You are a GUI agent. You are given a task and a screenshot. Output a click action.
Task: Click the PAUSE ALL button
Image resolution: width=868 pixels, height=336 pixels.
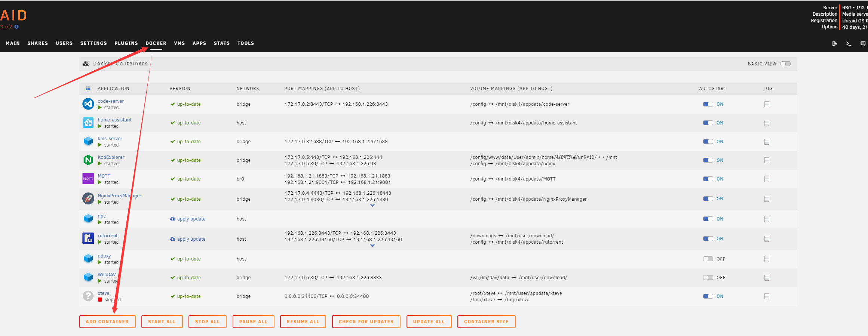point(254,322)
